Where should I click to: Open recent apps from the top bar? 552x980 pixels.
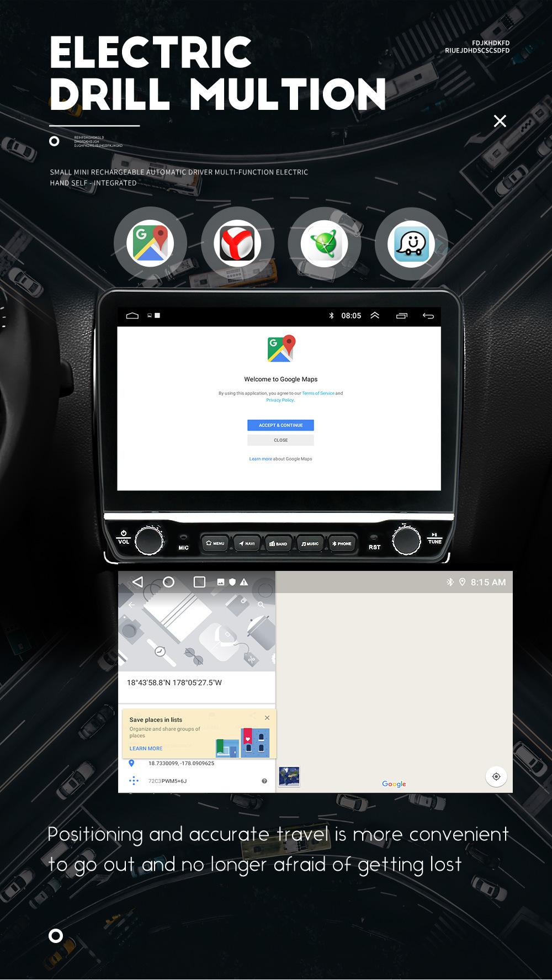pyautogui.click(x=402, y=316)
